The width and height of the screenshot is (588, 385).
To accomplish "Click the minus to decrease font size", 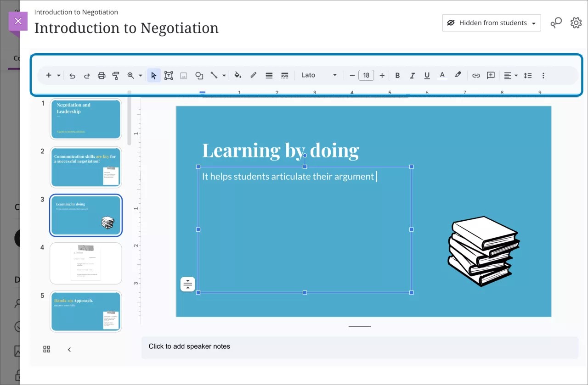I will point(352,75).
